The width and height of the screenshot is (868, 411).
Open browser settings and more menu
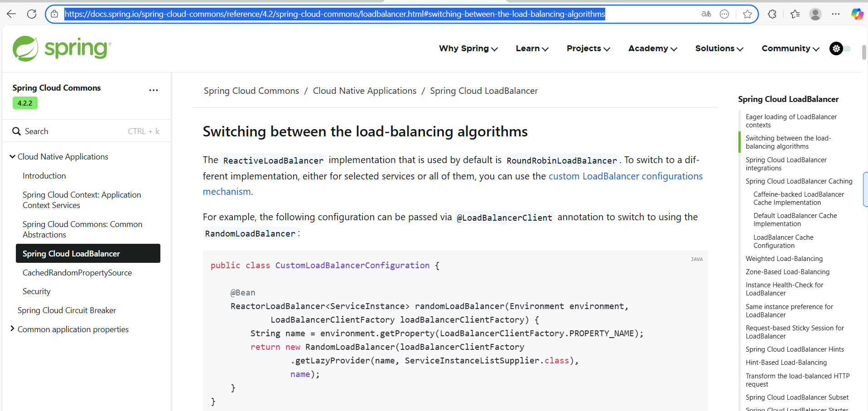click(x=836, y=14)
